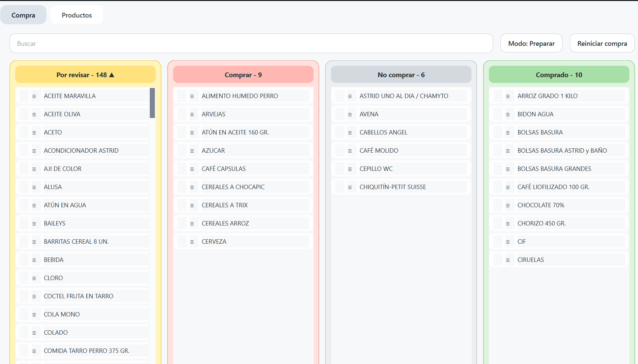Select the BARRITAS CEREAL 8 UN. item
This screenshot has height=364, width=638.
coord(82,242)
